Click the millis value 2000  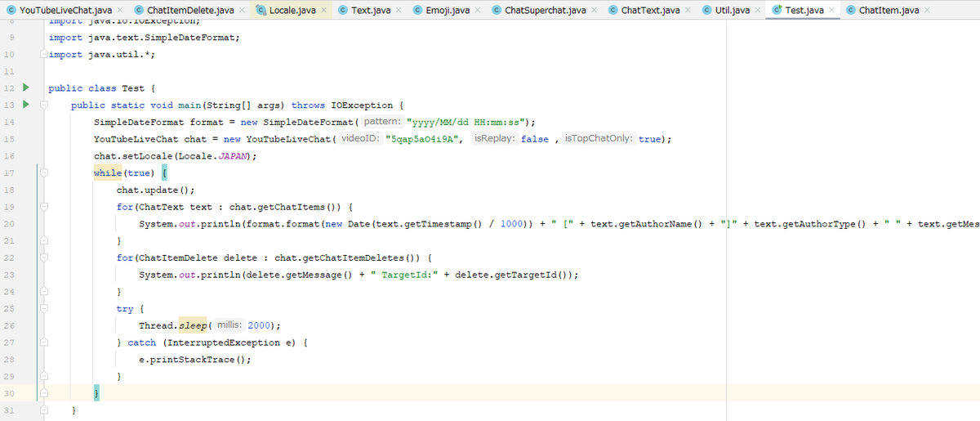click(257, 326)
